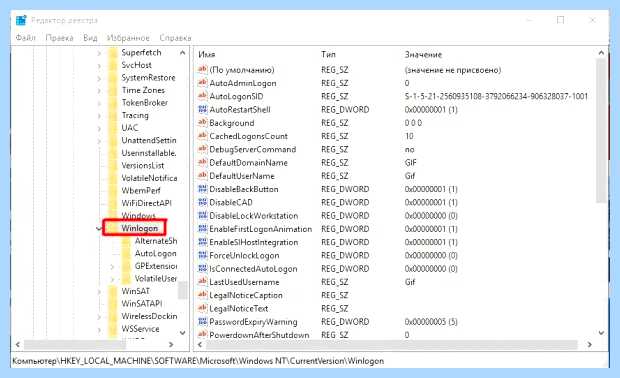This screenshot has width=620, height=378.
Task: Open the Файл menu
Action: 26,38
